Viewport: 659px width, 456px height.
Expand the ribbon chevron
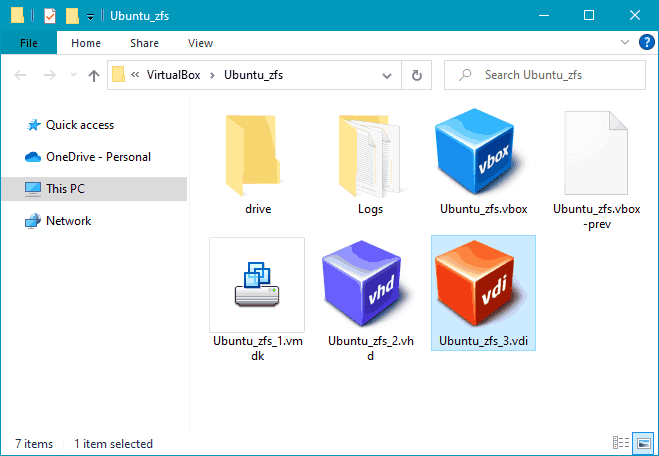tap(625, 42)
